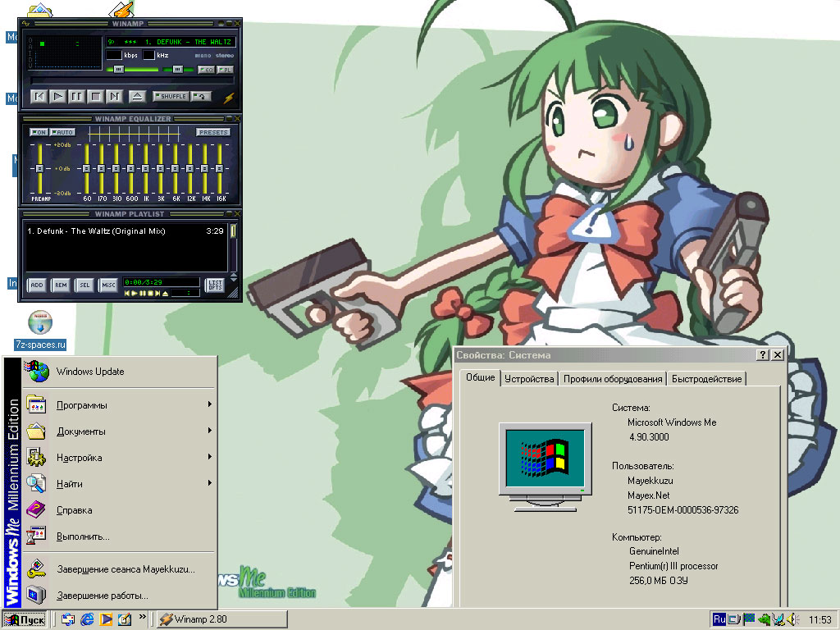The height and width of the screenshot is (630, 840).
Task: Open the playlist REM menu button
Action: point(61,285)
